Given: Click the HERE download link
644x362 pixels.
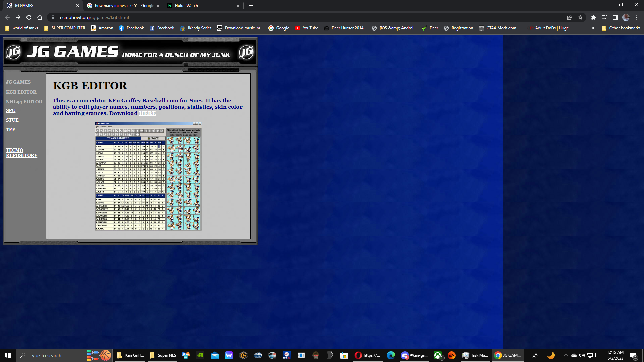Looking at the screenshot, I should coord(147,113).
